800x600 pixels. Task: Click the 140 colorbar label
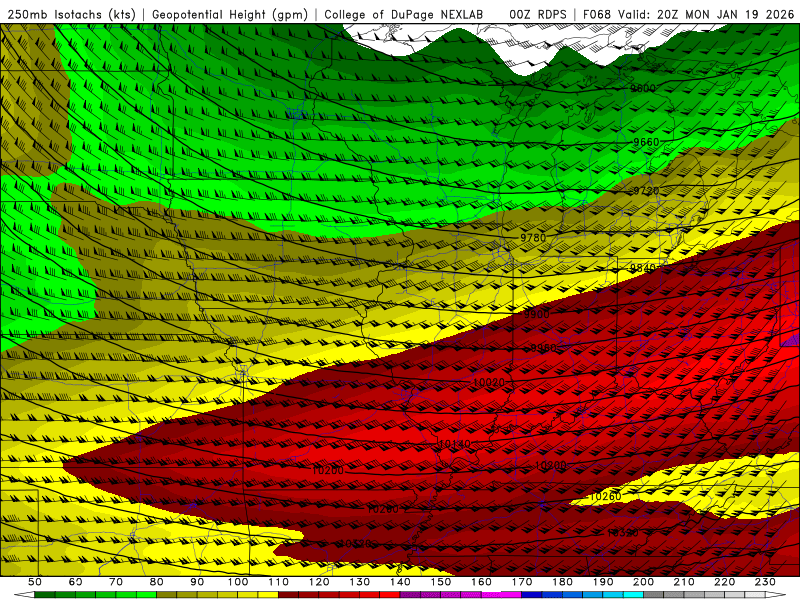pos(401,582)
